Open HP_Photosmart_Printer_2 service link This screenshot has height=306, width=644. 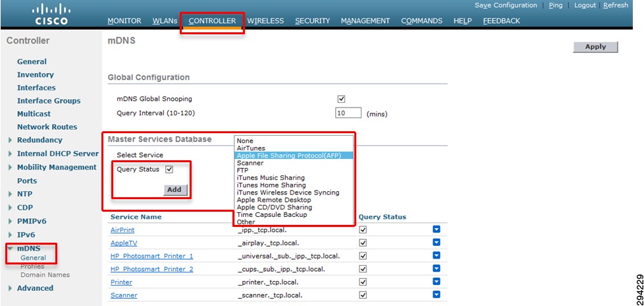tap(152, 269)
